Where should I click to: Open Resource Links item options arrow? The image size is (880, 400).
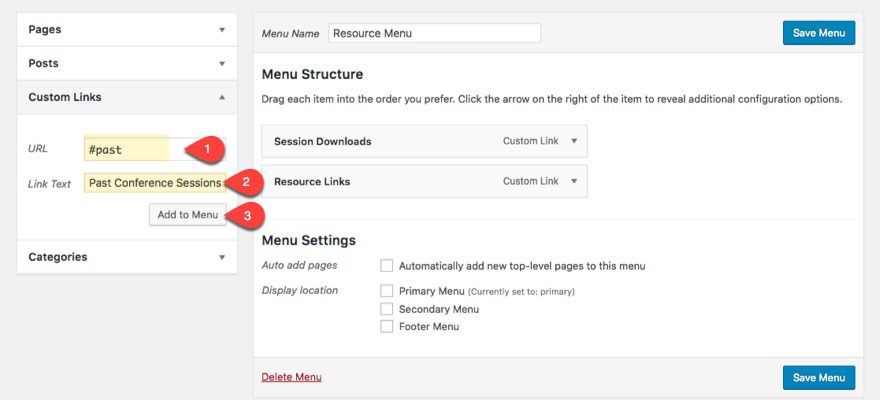(574, 182)
